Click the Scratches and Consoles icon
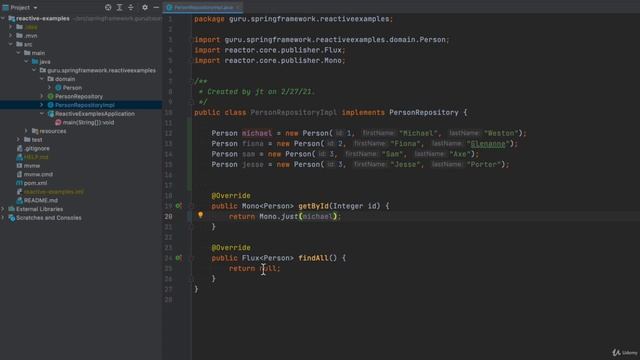Image resolution: width=640 pixels, height=360 pixels. 11,218
